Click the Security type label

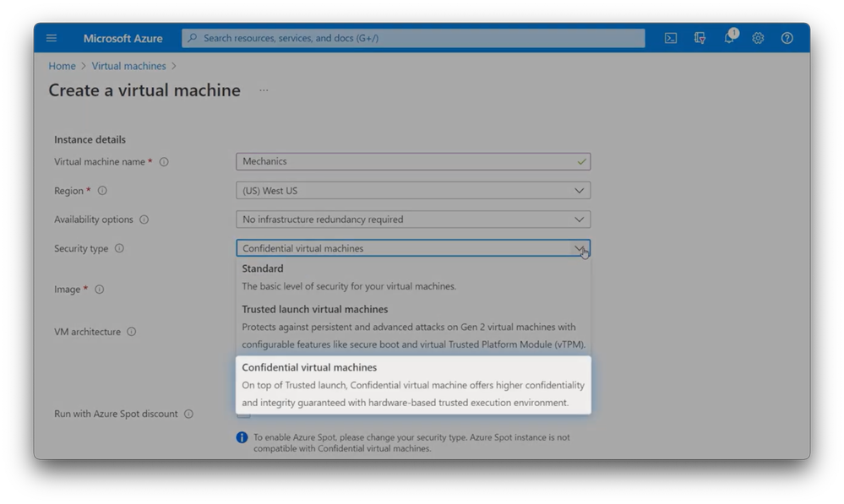click(81, 248)
